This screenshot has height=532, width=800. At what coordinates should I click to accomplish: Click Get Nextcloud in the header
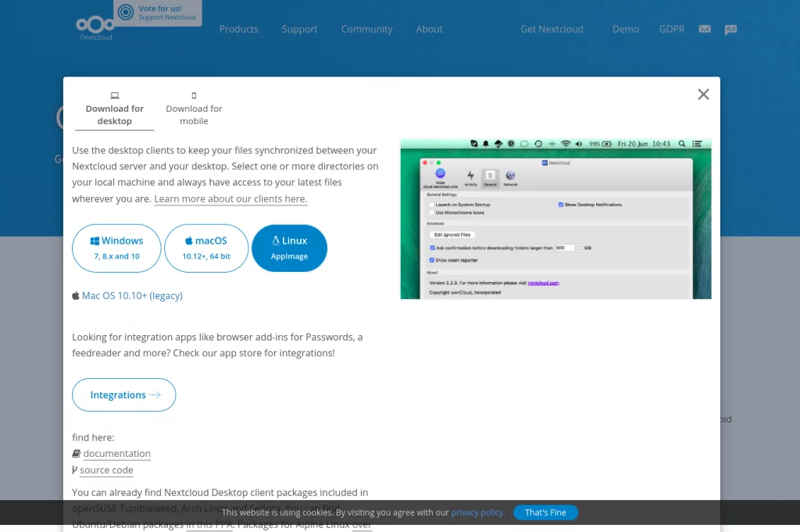click(552, 29)
